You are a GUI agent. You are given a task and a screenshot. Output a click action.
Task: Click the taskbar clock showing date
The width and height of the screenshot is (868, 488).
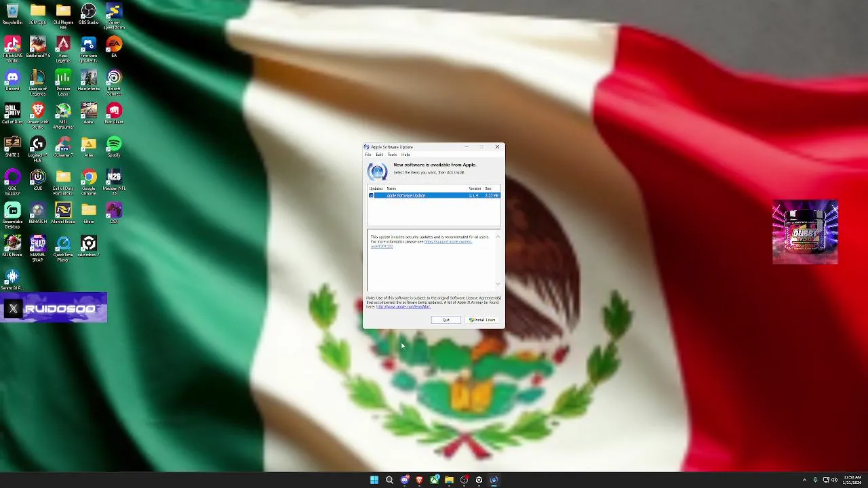tap(852, 480)
